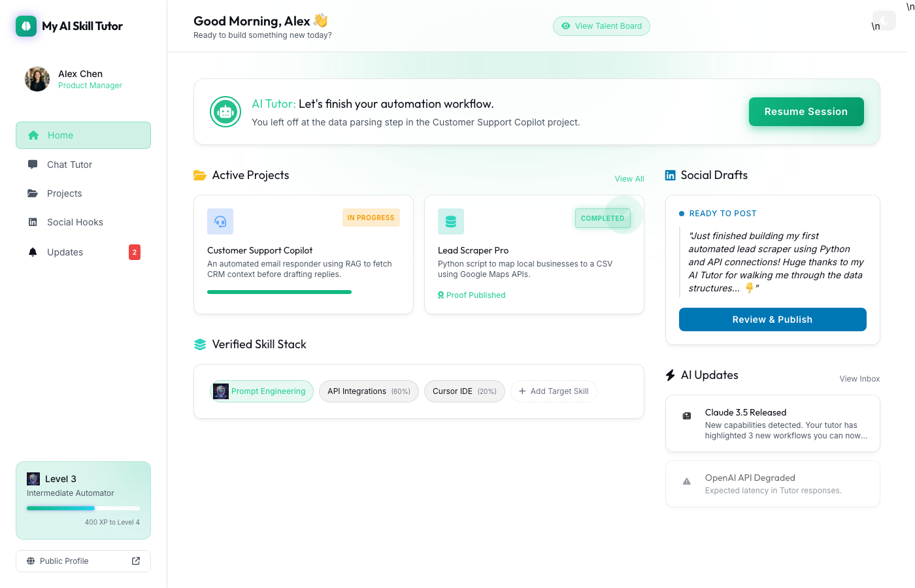This screenshot has height=588, width=915.
Task: Open Updates via the bell icon
Action: 33,252
